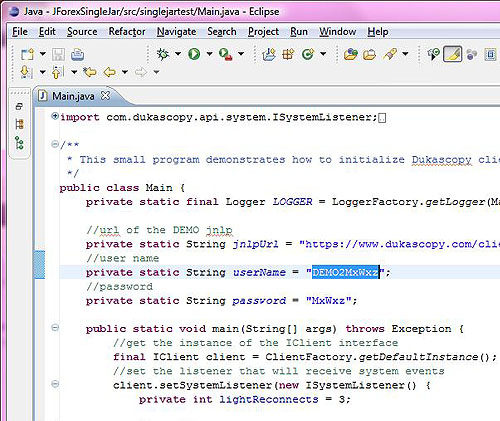Click the getDefaultInstance method call

pyautogui.click(x=419, y=357)
